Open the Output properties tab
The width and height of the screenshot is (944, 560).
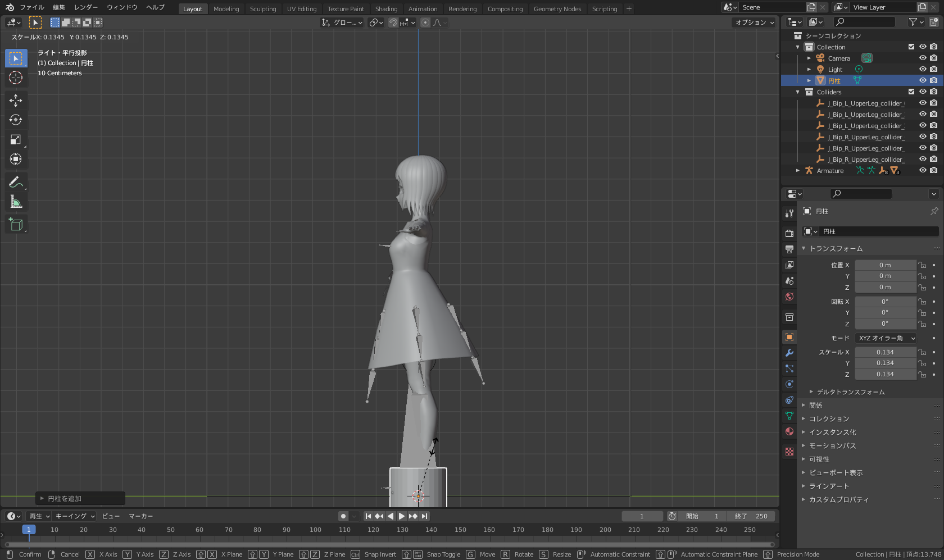789,249
